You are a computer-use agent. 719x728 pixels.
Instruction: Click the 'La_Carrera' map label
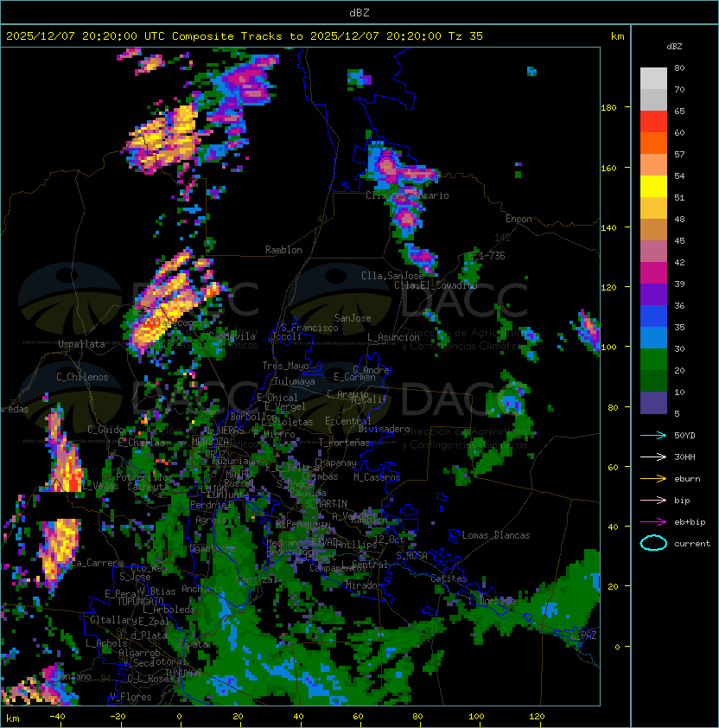(x=98, y=563)
